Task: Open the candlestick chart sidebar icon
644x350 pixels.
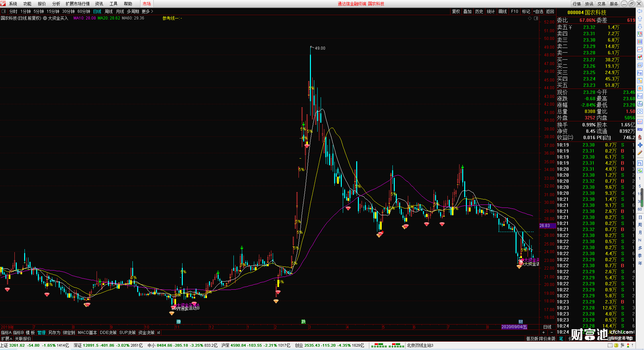Action: tap(640, 57)
